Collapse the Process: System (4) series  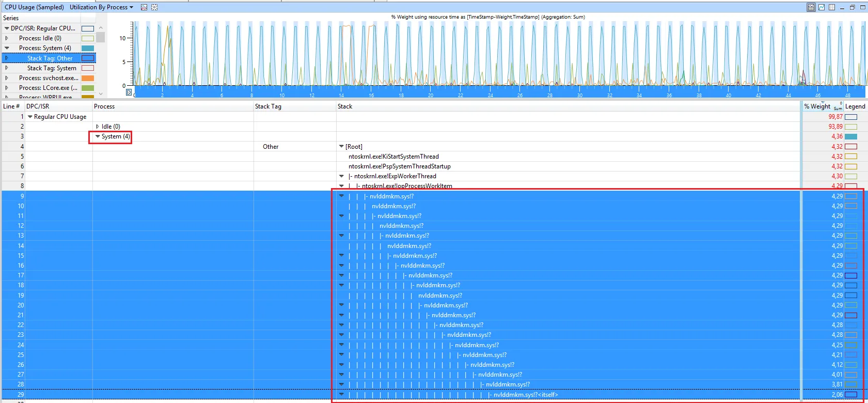pos(7,48)
